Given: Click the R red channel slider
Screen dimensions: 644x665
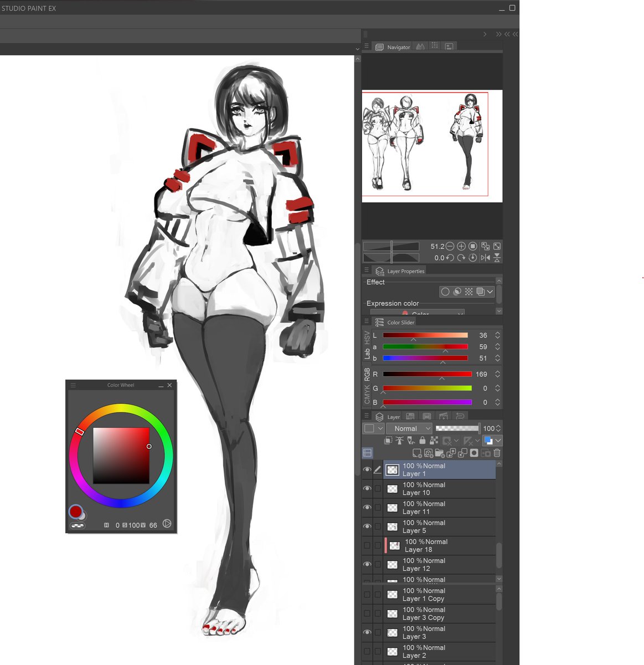Looking at the screenshot, I should coord(427,375).
